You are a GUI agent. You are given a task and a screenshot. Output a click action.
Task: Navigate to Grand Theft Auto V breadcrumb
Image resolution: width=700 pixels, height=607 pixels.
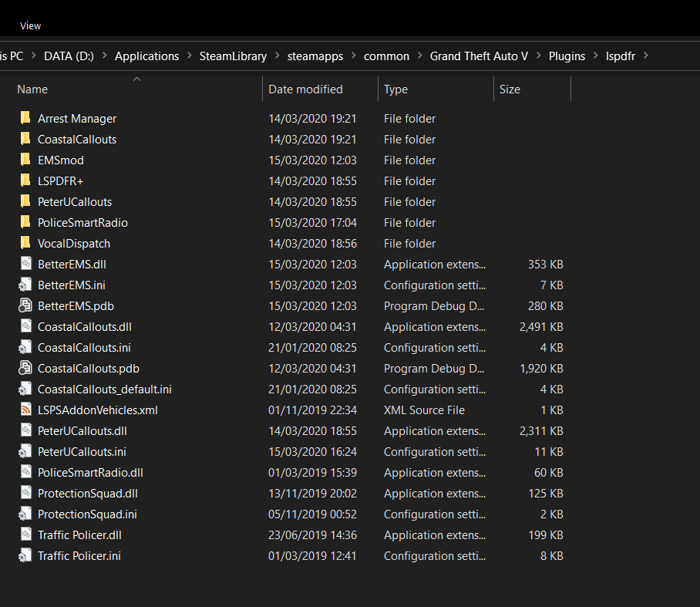[479, 56]
